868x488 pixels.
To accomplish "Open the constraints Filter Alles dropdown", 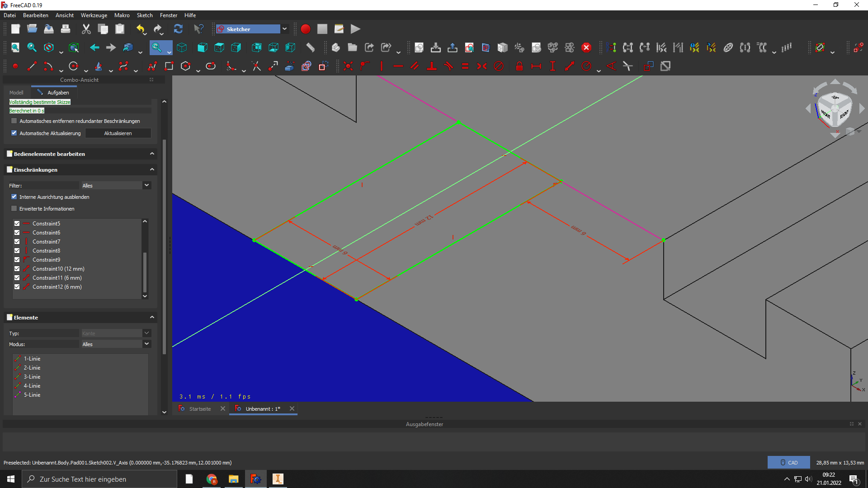I will 146,185.
